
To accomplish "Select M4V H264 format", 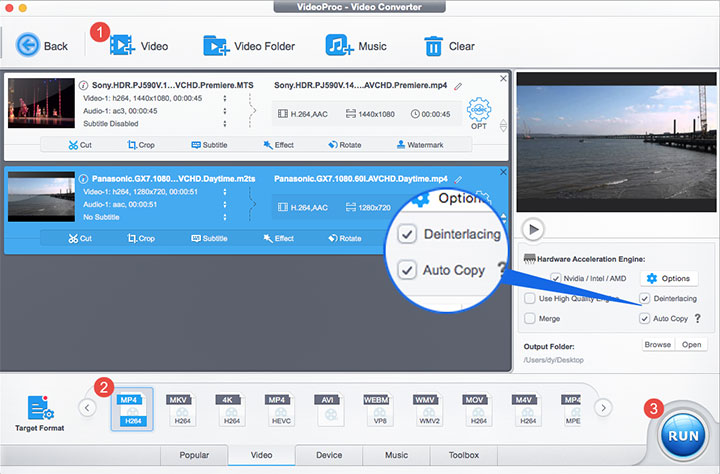I will tap(525, 410).
